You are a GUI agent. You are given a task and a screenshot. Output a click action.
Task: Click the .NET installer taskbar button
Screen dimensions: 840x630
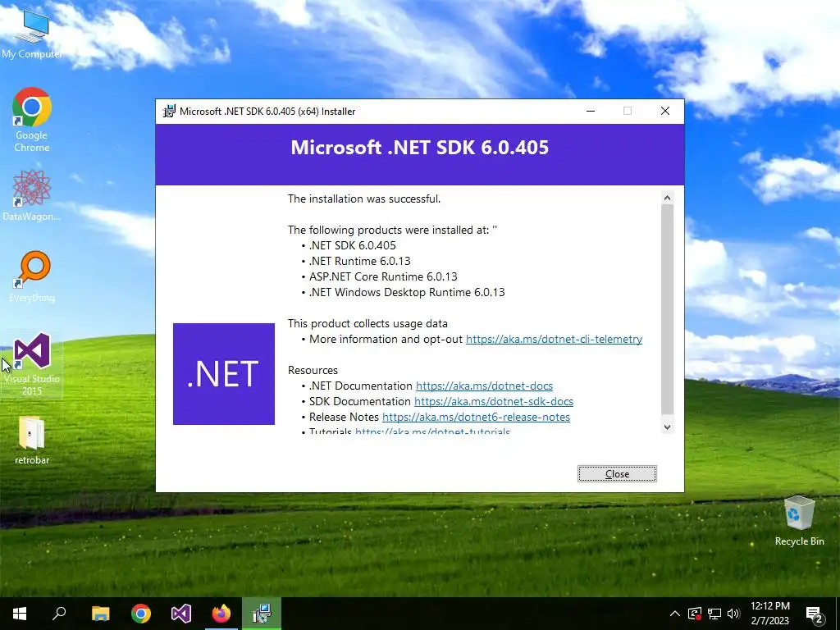[x=262, y=614]
